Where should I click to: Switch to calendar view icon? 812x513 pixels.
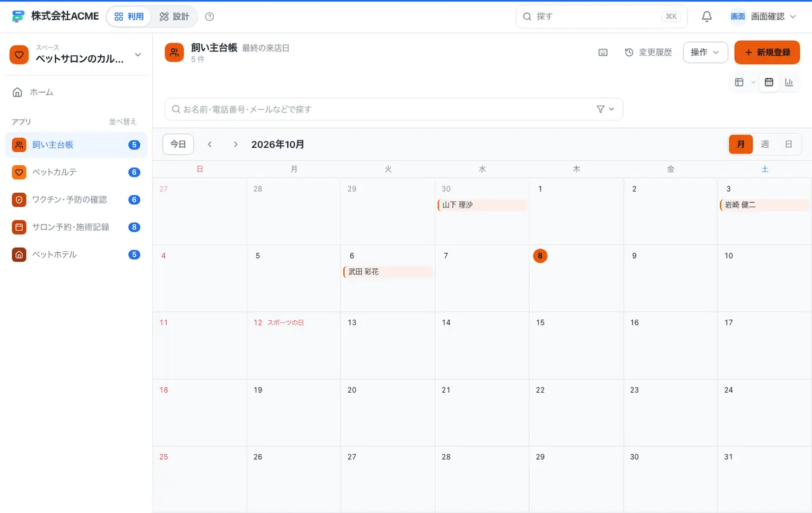[769, 82]
